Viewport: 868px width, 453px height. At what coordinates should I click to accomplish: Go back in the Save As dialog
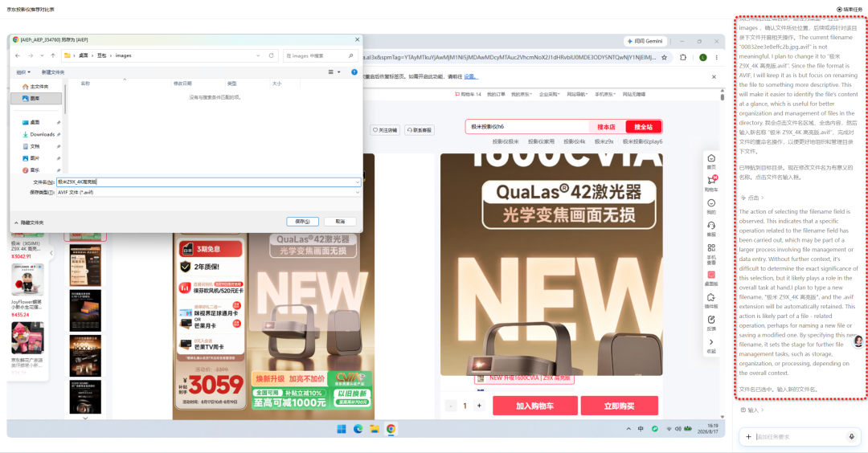(x=18, y=56)
